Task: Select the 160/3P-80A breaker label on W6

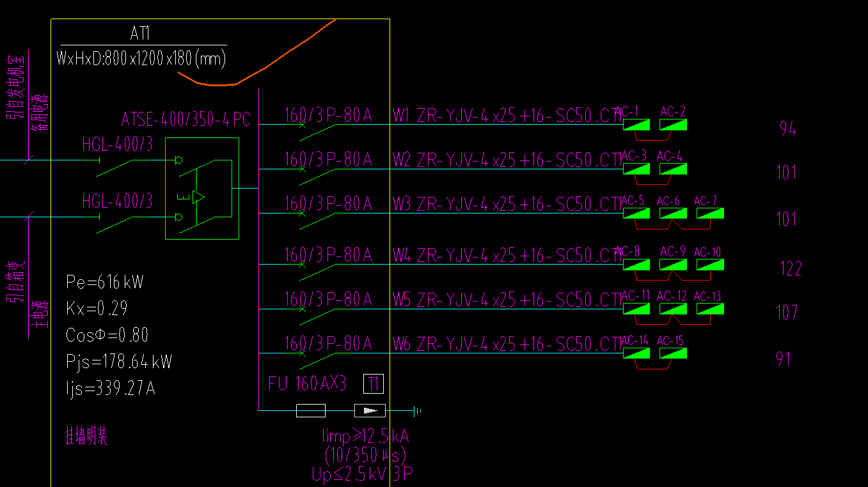Action: (x=328, y=344)
